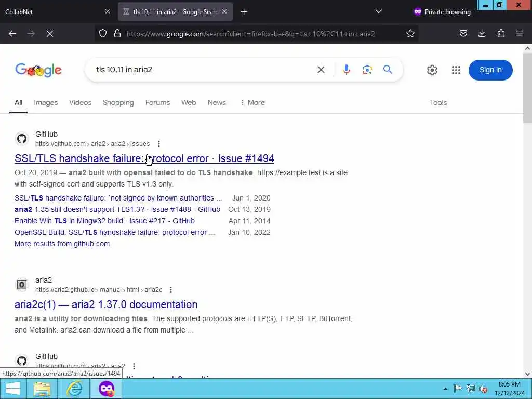The image size is (532, 399).
Task: Stop page loading with the X button
Action: click(50, 34)
